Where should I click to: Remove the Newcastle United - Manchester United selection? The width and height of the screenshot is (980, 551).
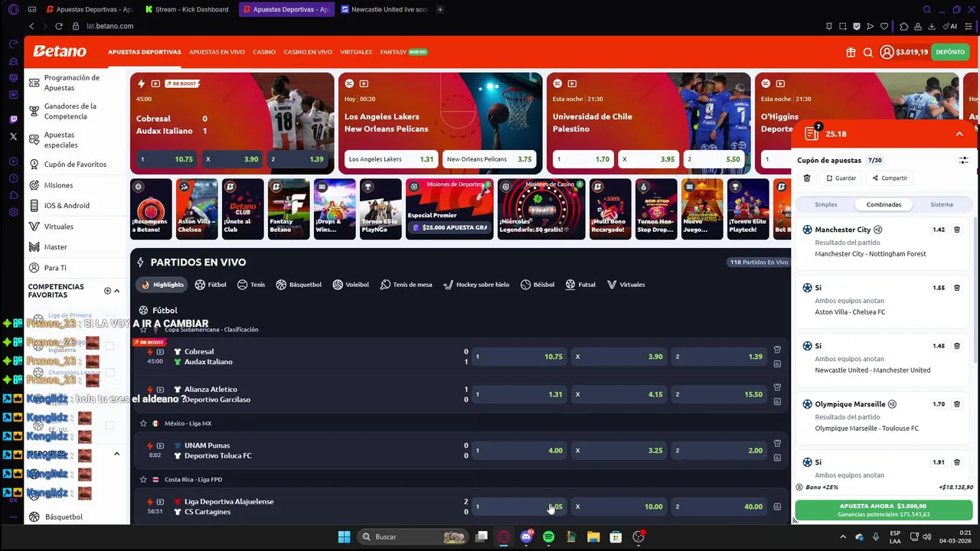[x=957, y=346]
